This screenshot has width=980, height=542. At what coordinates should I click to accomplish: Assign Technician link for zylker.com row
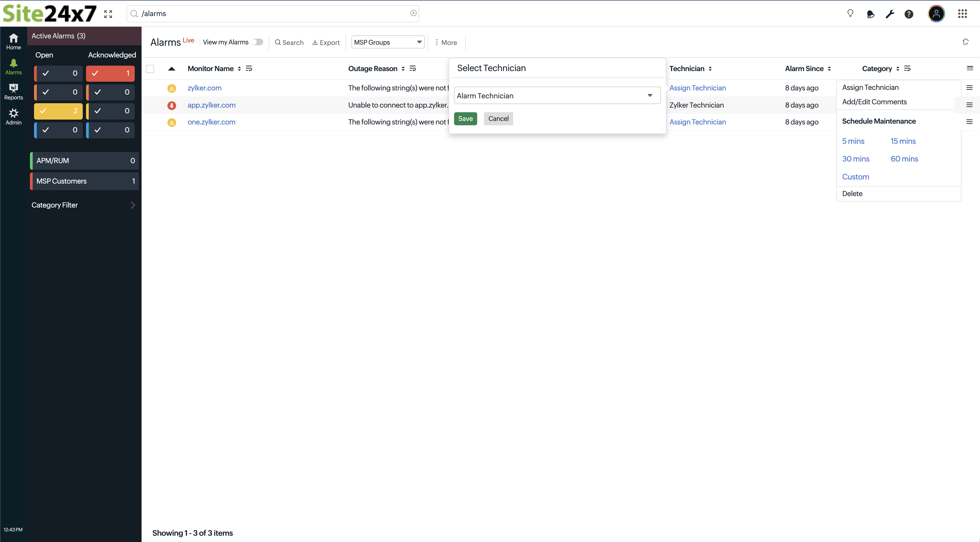point(698,88)
